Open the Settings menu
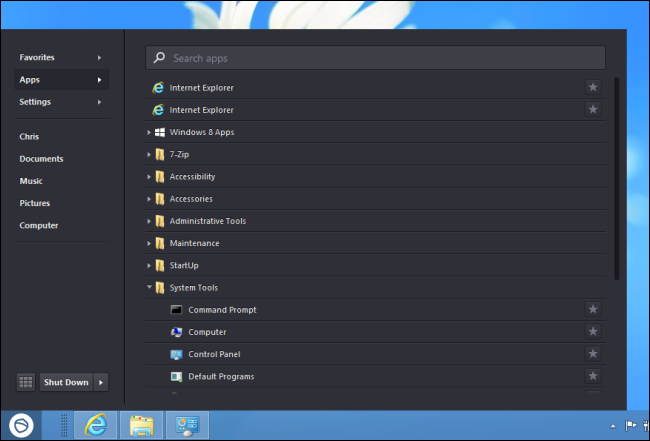Viewport: 650px width, 441px height. tap(61, 102)
